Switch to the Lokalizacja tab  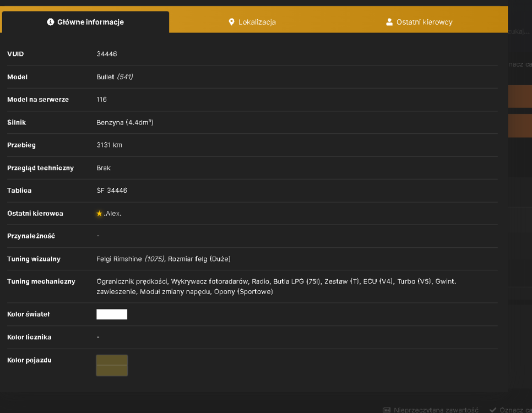252,22
